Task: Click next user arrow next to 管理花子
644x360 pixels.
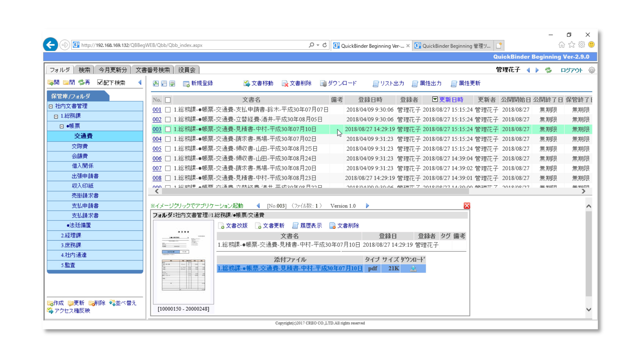Action: point(537,70)
